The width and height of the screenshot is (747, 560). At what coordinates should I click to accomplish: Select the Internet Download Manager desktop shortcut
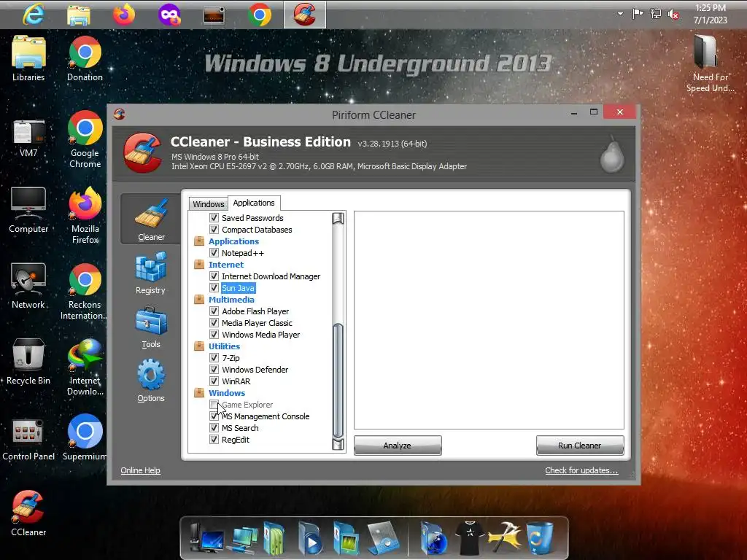pyautogui.click(x=85, y=367)
